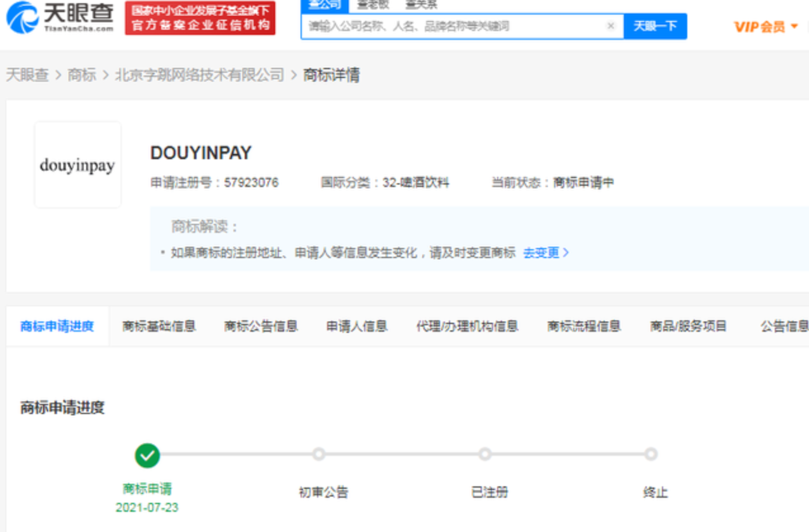809x532 pixels.
Task: Open the 商标公告信息 tab
Action: point(261,327)
